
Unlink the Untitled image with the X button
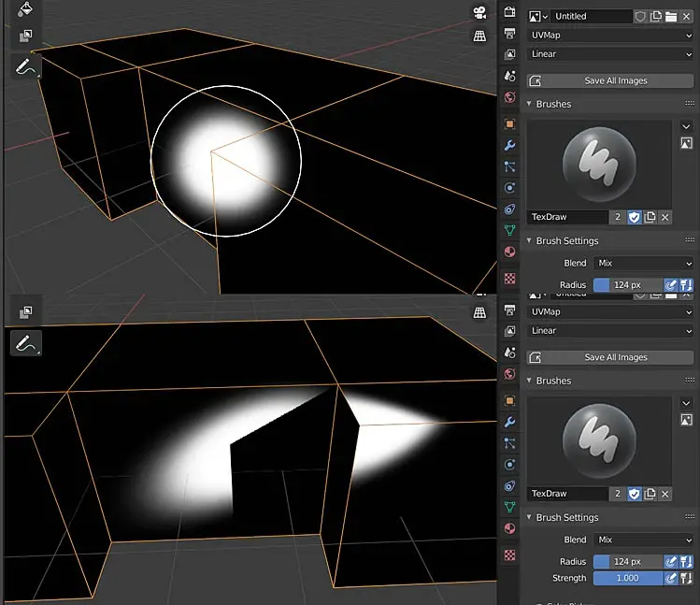[x=687, y=16]
